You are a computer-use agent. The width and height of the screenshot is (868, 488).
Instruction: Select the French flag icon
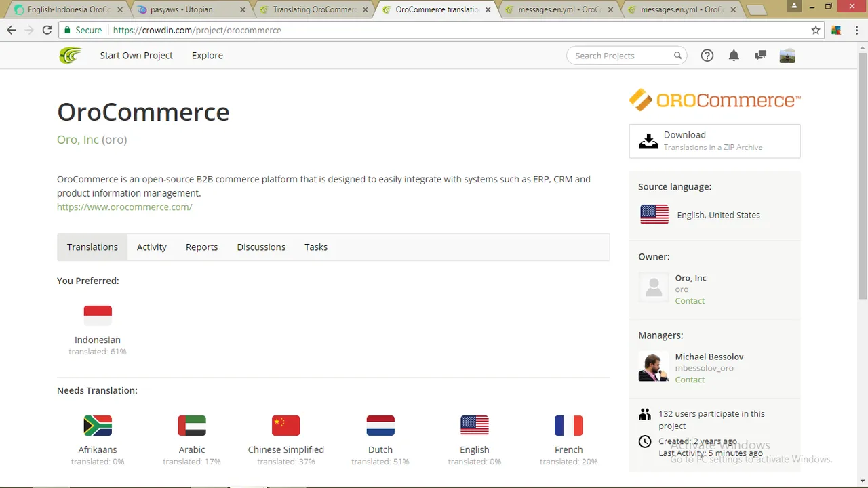pyautogui.click(x=569, y=426)
